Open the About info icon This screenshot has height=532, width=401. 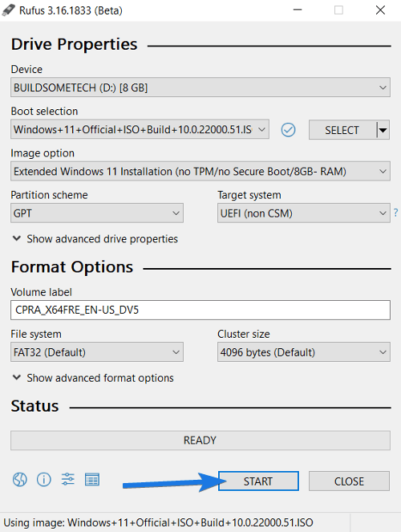(44, 480)
